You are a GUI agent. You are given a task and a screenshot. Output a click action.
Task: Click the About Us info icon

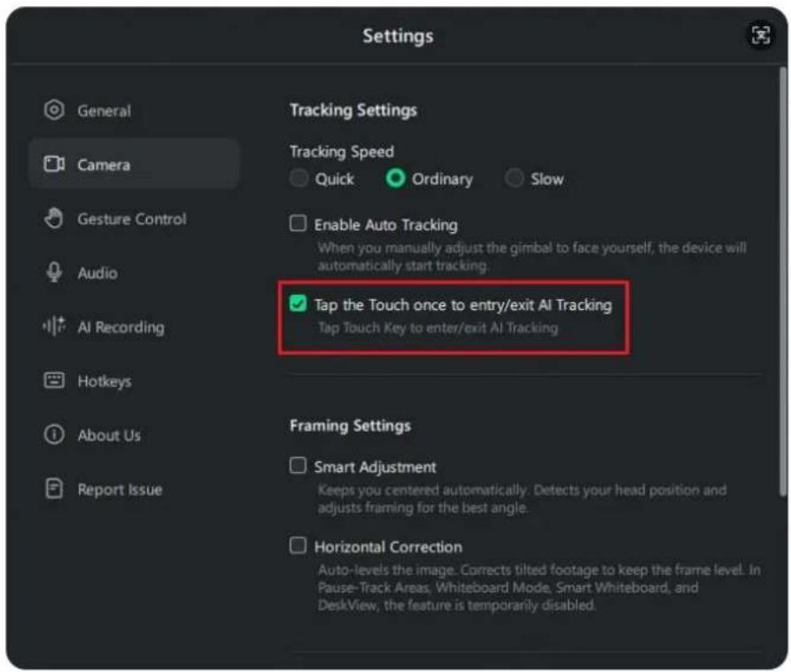click(54, 434)
